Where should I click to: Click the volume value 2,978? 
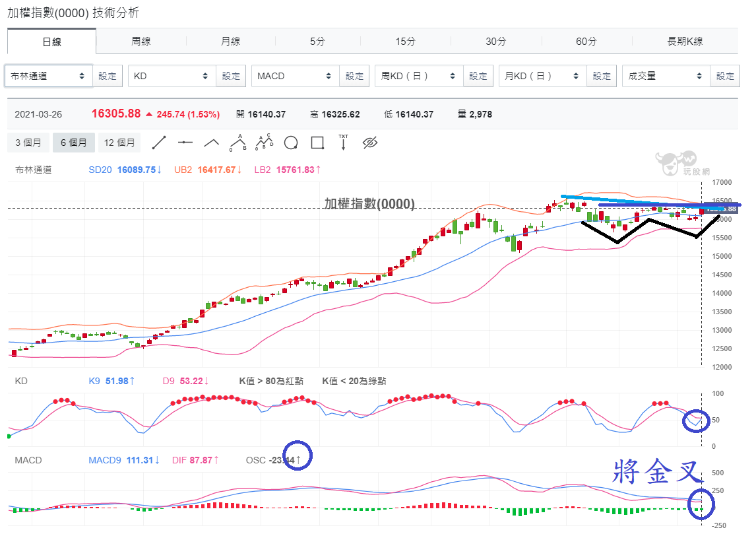pos(481,114)
